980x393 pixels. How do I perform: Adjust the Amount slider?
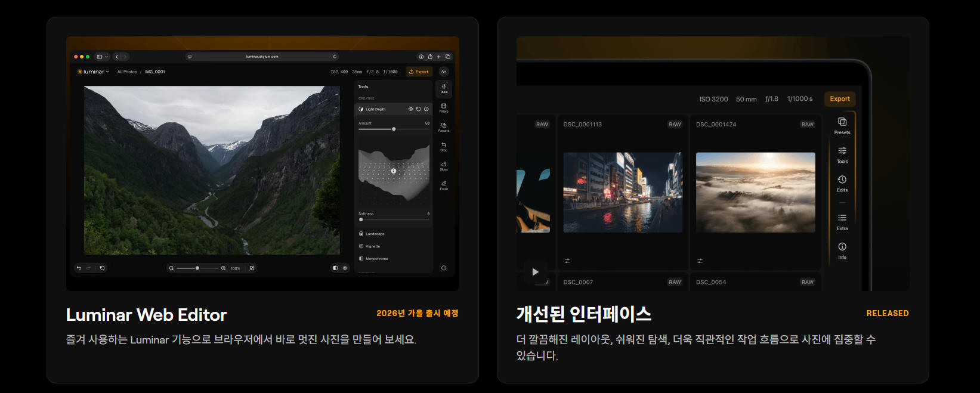tap(394, 129)
